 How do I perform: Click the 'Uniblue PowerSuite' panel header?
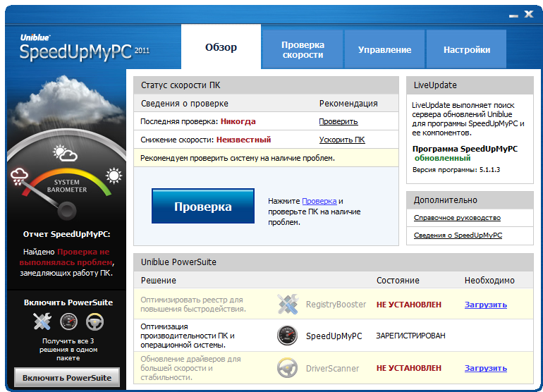point(334,262)
